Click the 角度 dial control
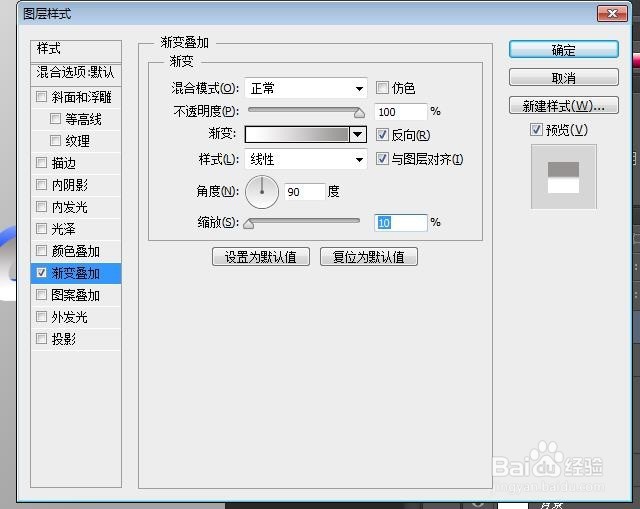Screen dimensions: 640x509 pyautogui.click(x=262, y=192)
